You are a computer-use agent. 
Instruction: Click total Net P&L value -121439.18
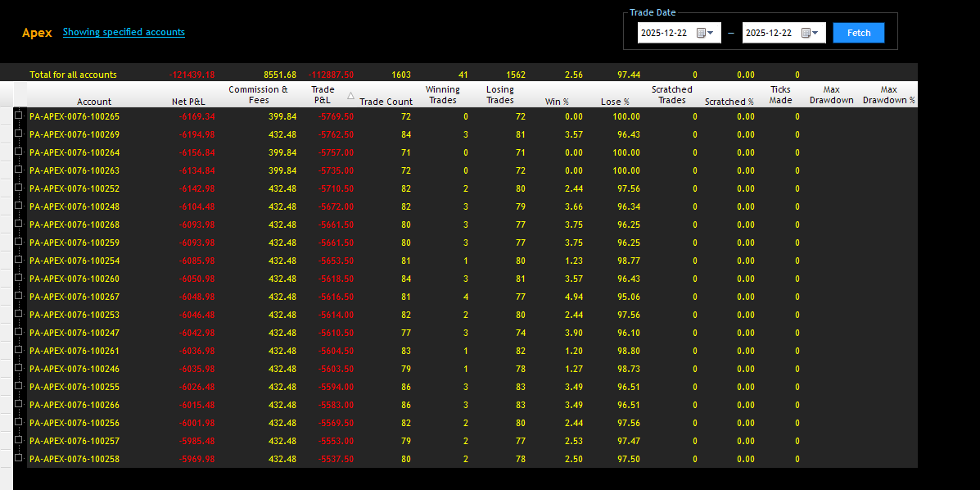click(192, 75)
